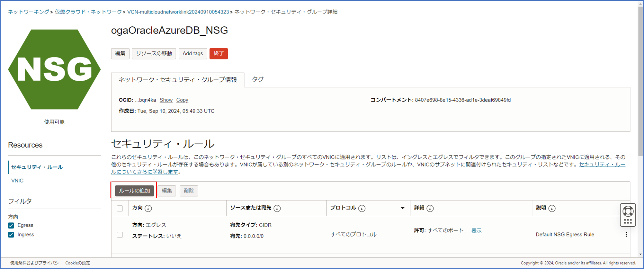The image size is (644, 269).
Task: Click the info icon next to プロトコル header
Action: pyautogui.click(x=362, y=208)
